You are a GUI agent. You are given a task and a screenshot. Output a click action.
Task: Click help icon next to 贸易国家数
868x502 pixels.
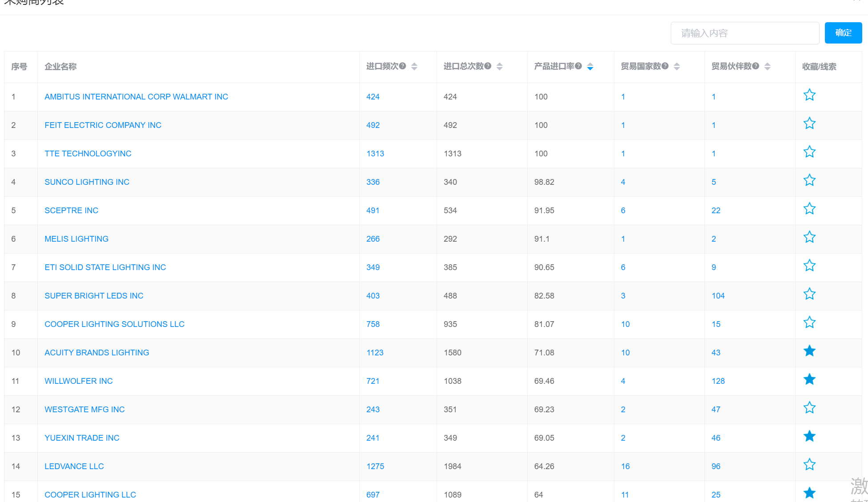point(665,66)
